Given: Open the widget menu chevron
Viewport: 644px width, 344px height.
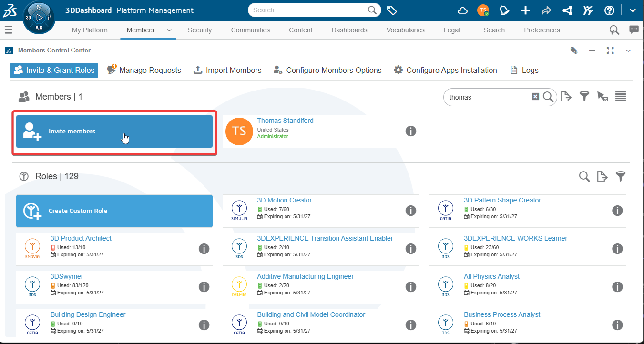Looking at the screenshot, I should [x=628, y=51].
